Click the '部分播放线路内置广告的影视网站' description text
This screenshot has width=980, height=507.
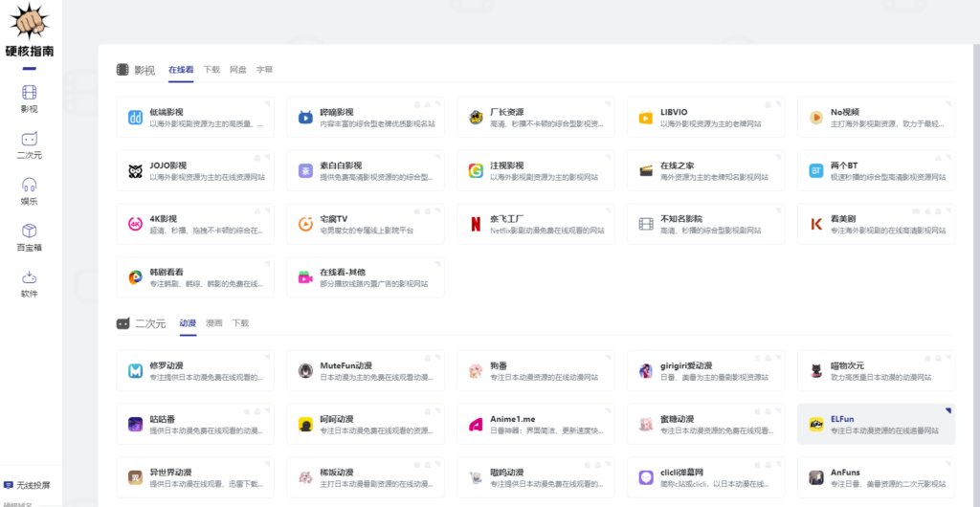tap(374, 284)
